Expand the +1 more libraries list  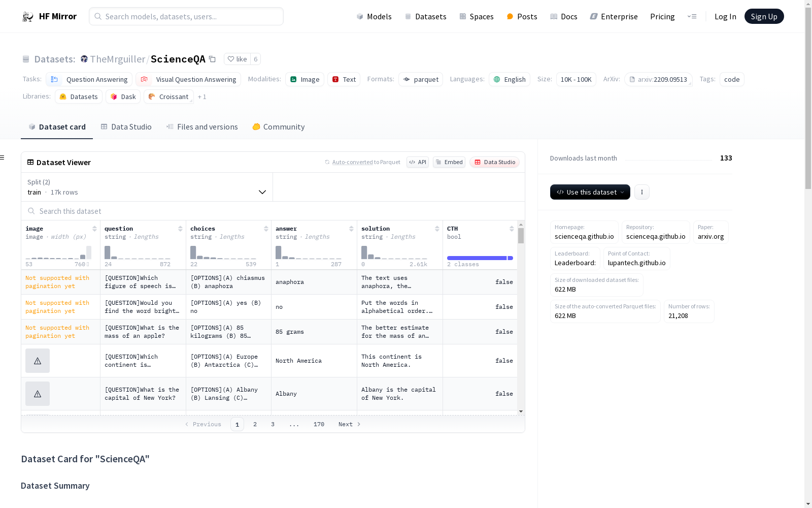[x=202, y=97]
